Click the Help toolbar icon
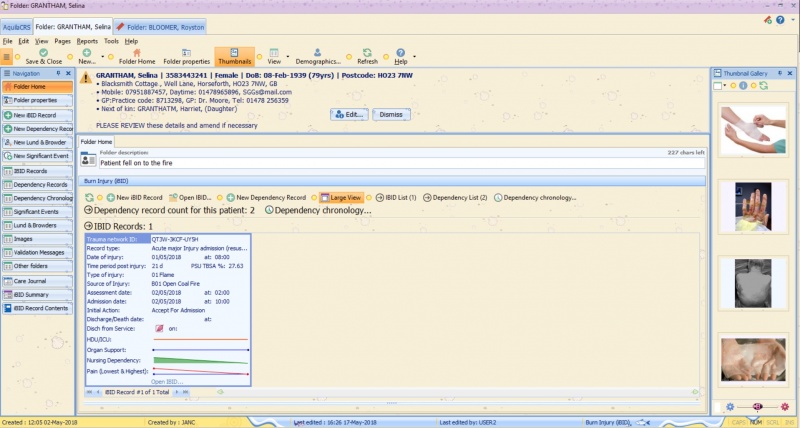Viewport: 800px width, 428px height. [401, 57]
